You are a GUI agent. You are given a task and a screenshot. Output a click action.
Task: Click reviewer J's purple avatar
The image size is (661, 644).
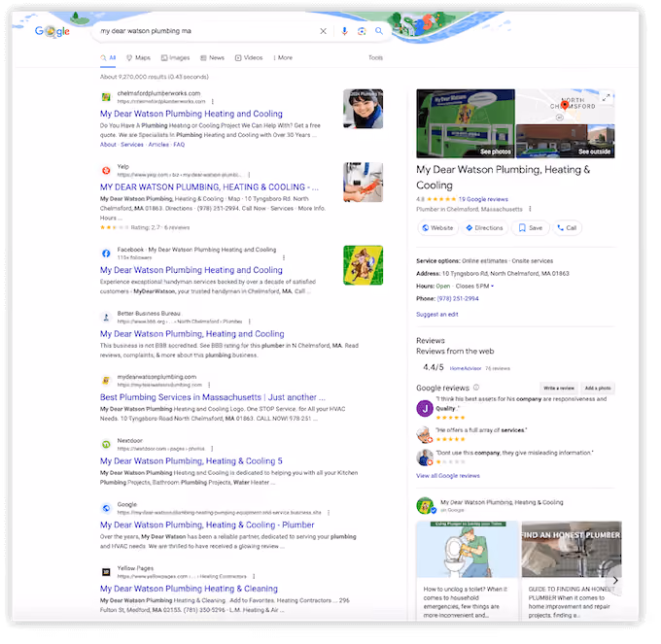click(425, 408)
